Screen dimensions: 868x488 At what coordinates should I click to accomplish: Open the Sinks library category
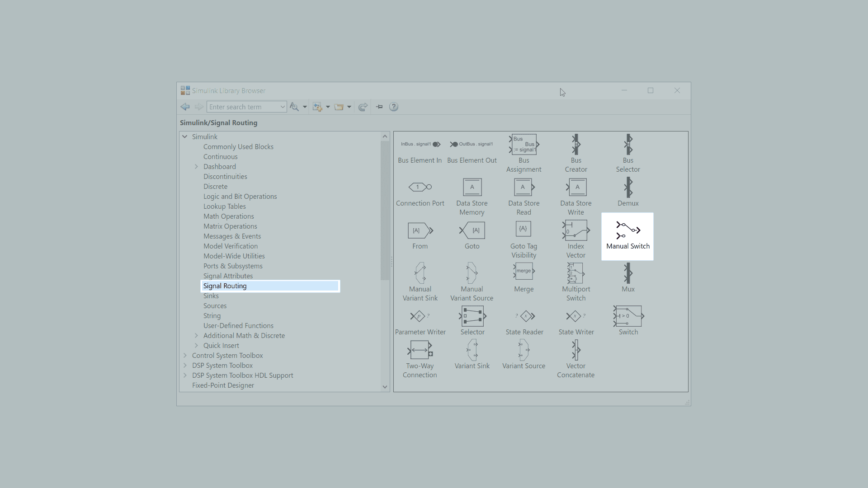(211, 296)
